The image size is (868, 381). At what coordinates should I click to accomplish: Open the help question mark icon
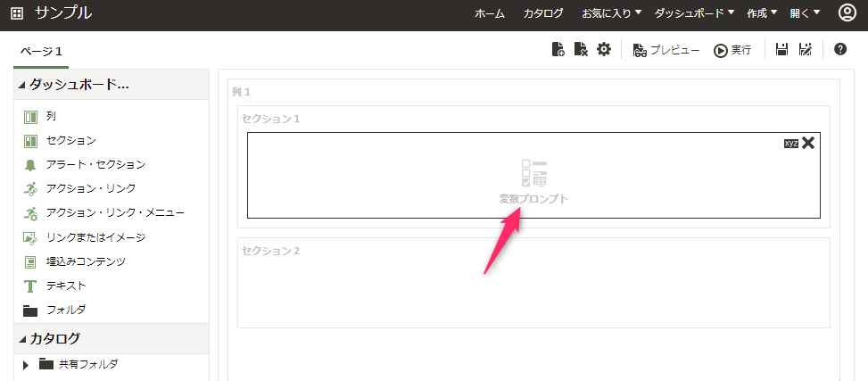click(x=839, y=49)
